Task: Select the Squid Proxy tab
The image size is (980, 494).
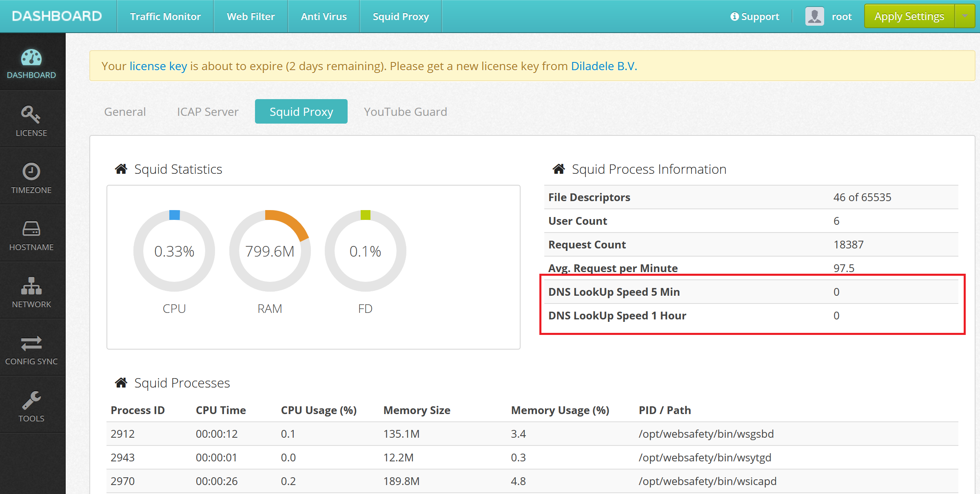Action: [301, 111]
